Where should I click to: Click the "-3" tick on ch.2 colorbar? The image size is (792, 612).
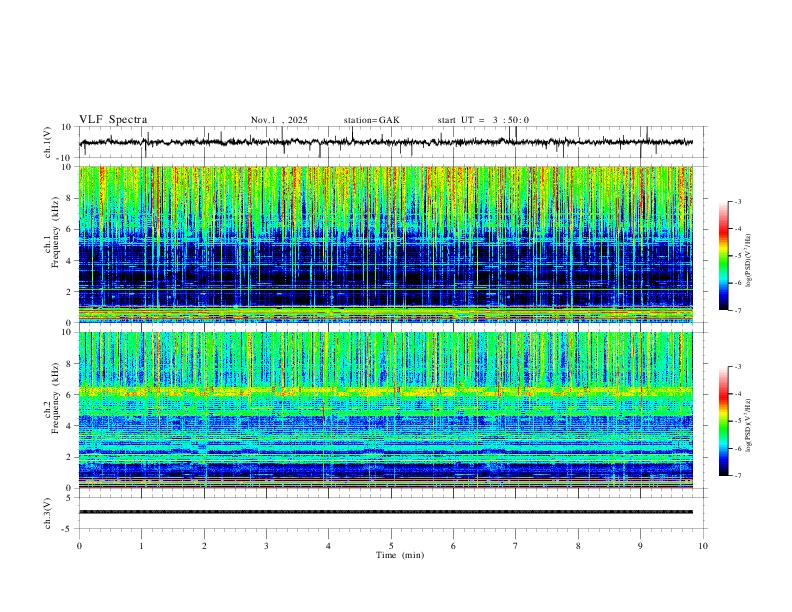click(738, 367)
